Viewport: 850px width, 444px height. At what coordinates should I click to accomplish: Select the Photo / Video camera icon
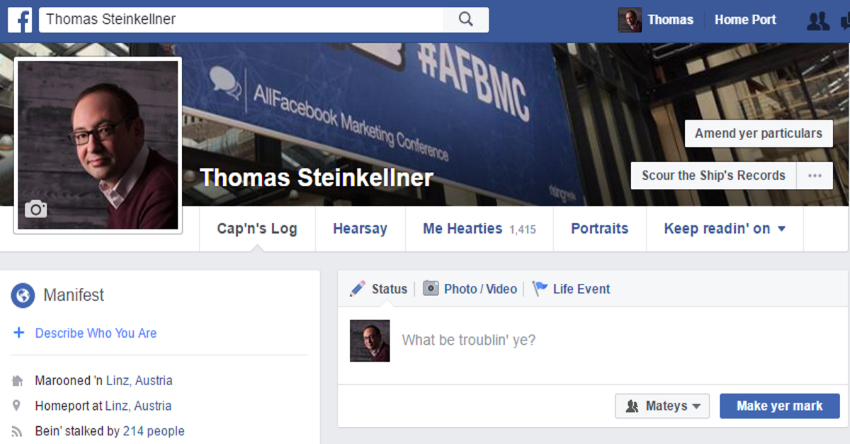[x=431, y=289]
